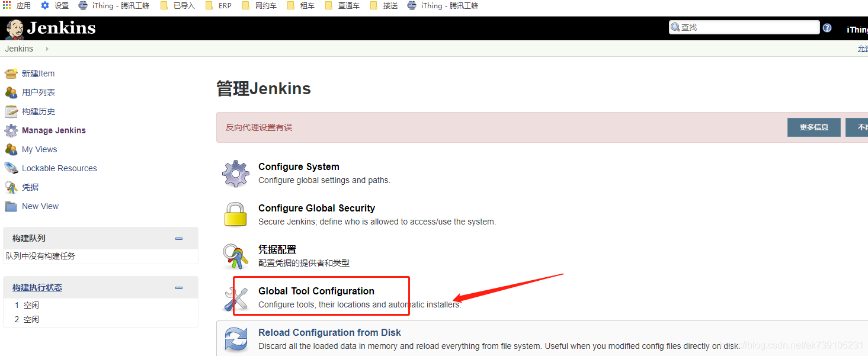
Task: Click the Jenkins butler logo icon
Action: [x=14, y=28]
